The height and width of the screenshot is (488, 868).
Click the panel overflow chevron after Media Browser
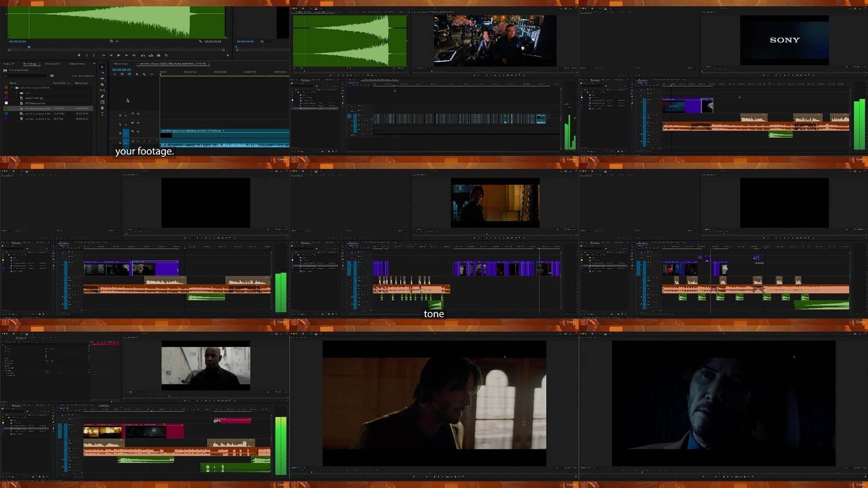(x=94, y=64)
